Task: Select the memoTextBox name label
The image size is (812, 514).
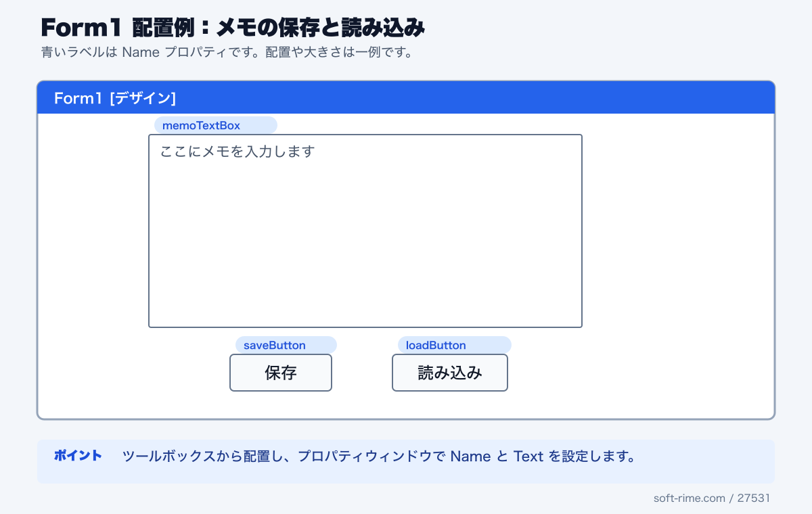Action: [216, 126]
